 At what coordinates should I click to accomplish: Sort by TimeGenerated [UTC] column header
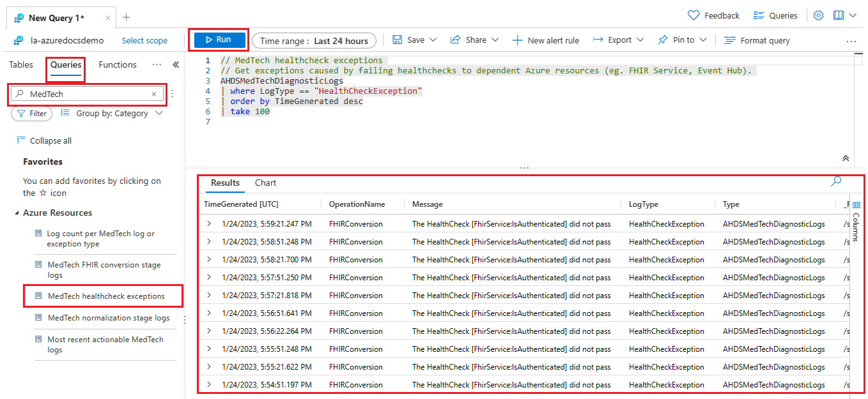(241, 204)
